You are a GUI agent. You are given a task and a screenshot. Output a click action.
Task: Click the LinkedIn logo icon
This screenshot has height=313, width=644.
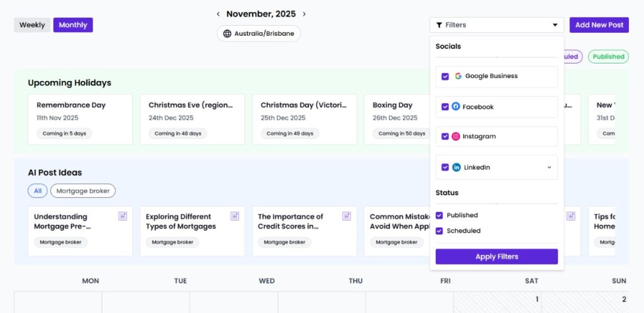coord(457,167)
